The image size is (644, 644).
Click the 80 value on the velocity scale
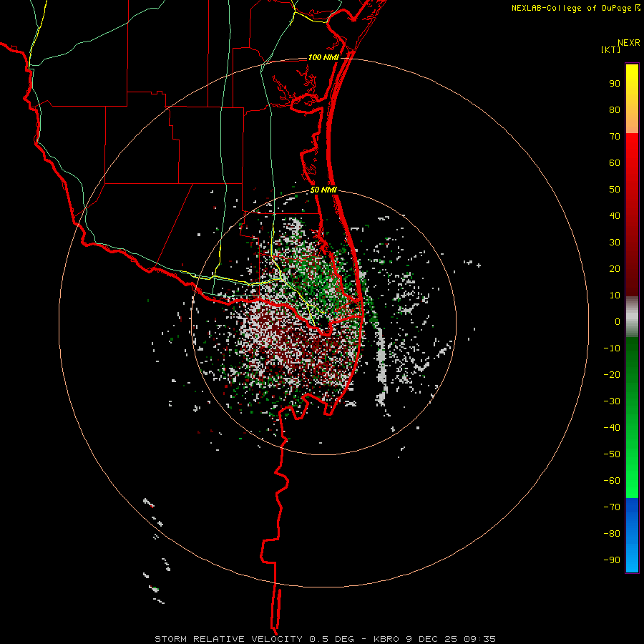coord(615,110)
